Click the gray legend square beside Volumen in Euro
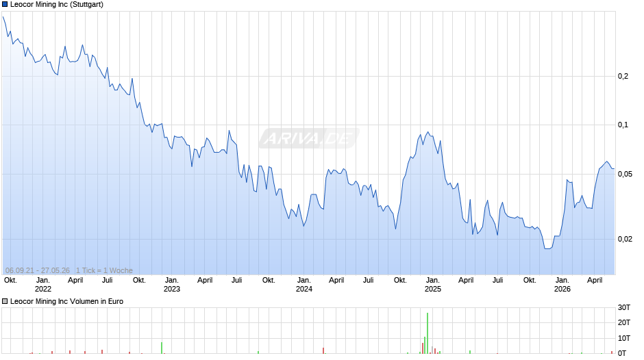644x360 pixels. tap(5, 301)
